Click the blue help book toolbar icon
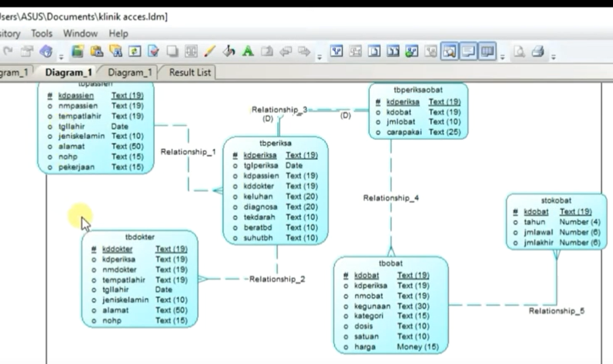The height and width of the screenshot is (364, 613). (46, 52)
